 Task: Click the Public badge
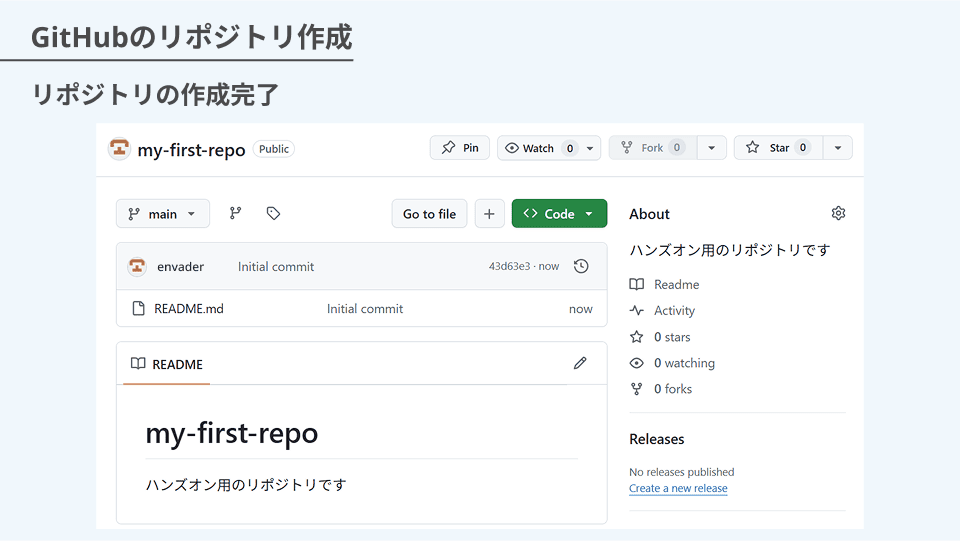tap(274, 149)
